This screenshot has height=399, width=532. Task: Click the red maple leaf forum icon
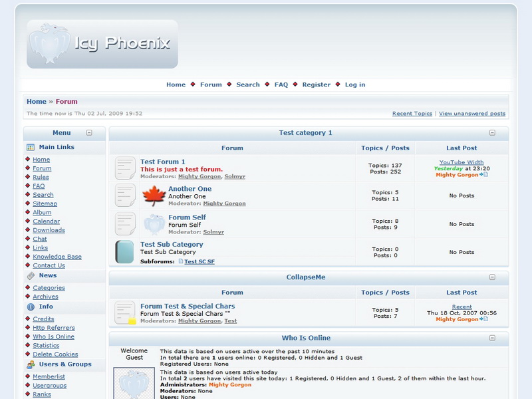pos(154,196)
